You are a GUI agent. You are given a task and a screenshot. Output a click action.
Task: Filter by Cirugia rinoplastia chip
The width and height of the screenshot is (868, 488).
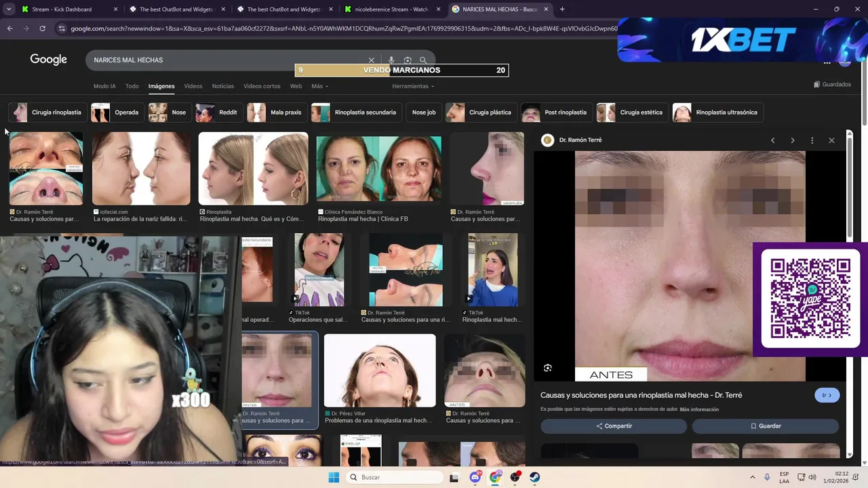(47, 113)
